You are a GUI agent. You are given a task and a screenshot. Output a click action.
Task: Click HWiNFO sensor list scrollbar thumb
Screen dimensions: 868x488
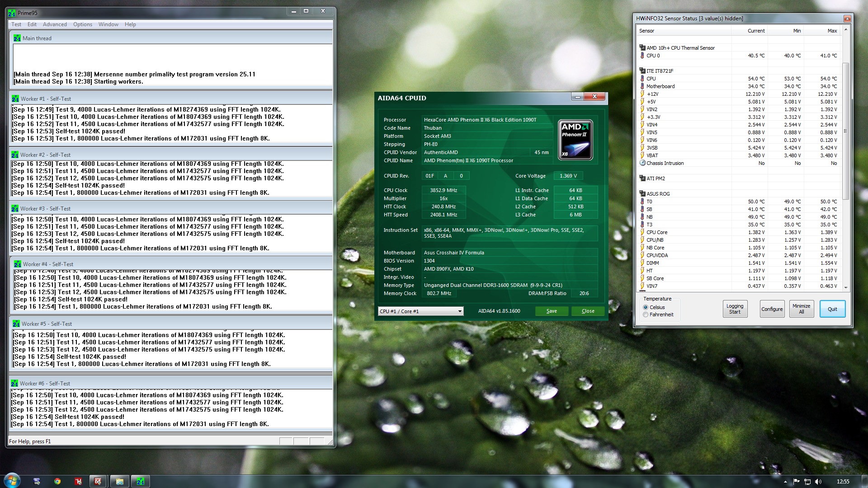click(x=845, y=131)
